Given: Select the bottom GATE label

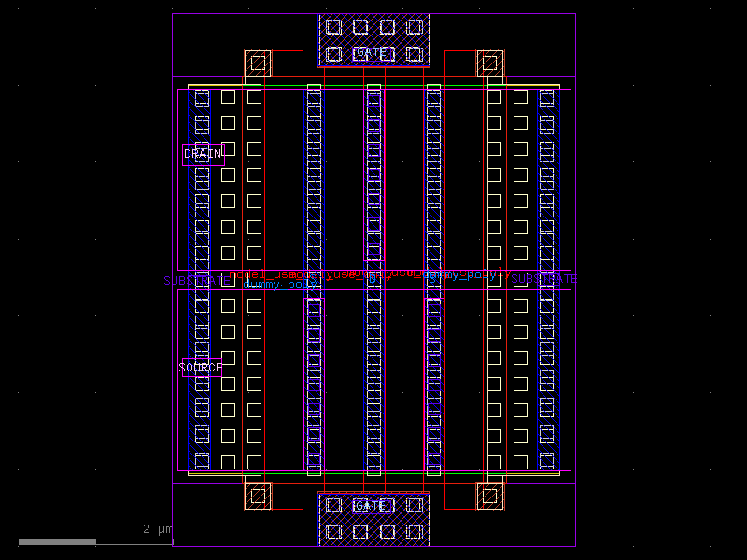Looking at the screenshot, I should 371,505.
